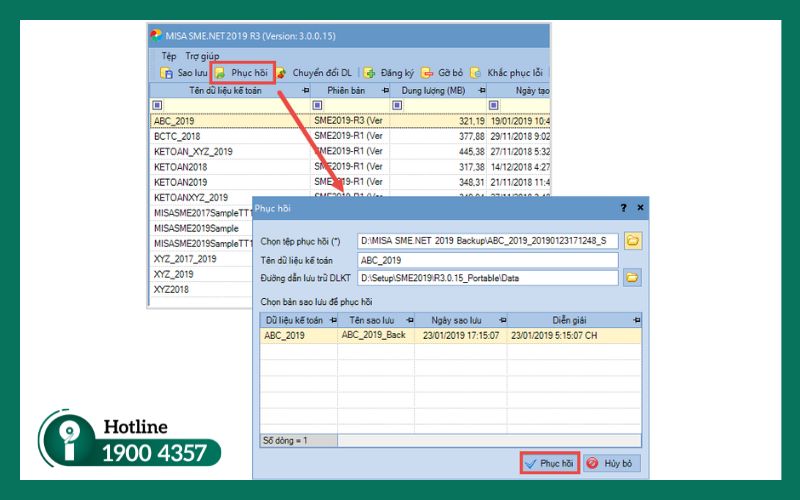Click Chuyển đổi DL toolbar button
Viewport: 800px width, 500px height.
click(315, 73)
